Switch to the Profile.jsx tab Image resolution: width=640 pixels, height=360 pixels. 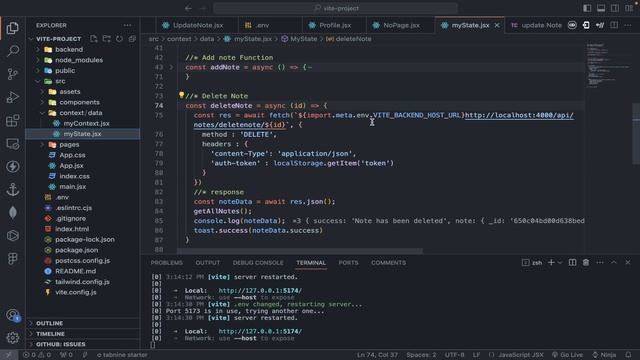(x=330, y=25)
